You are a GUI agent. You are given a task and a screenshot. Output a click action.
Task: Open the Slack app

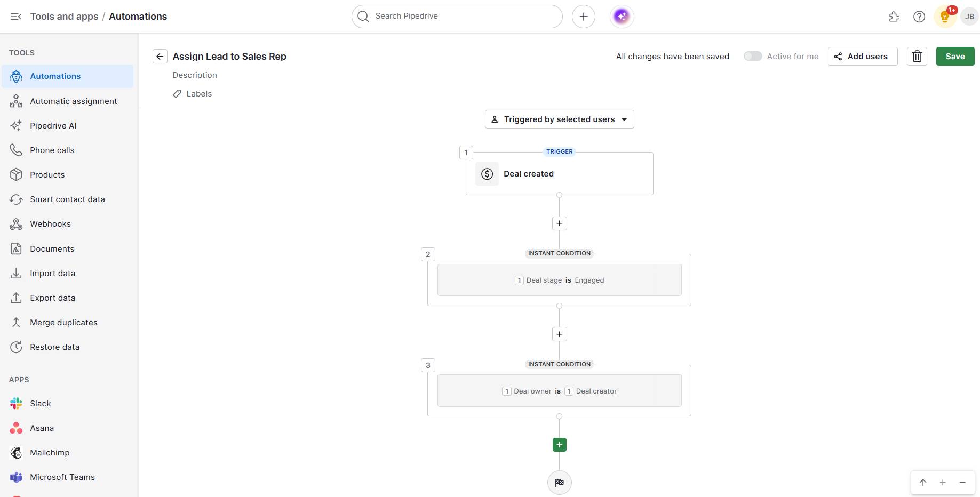(68, 404)
